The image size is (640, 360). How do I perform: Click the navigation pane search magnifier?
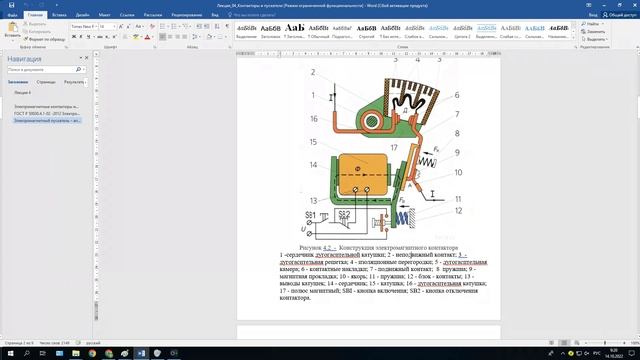coord(78,69)
